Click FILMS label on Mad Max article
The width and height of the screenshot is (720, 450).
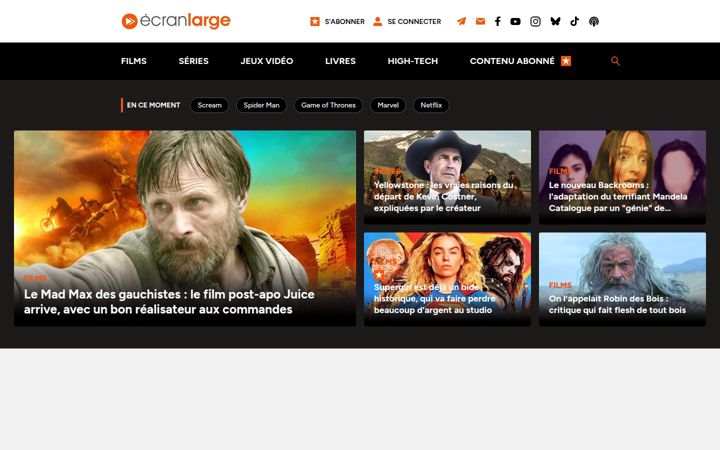pos(35,278)
